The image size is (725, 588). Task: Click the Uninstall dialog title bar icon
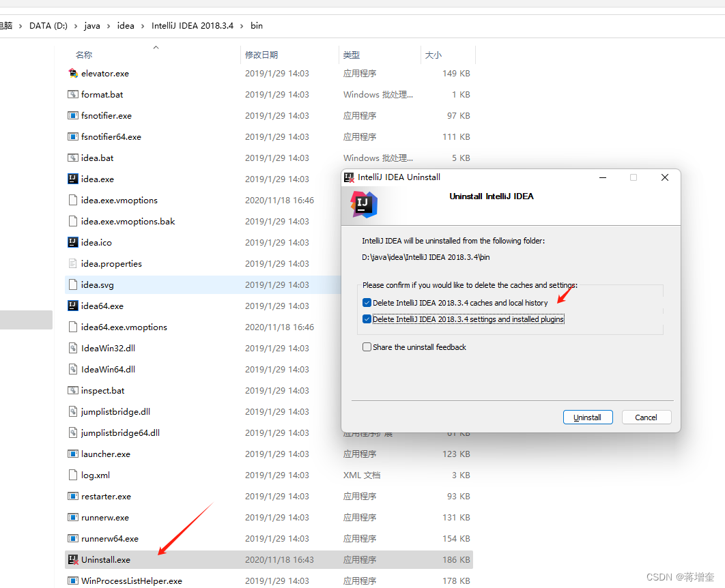pos(349,177)
